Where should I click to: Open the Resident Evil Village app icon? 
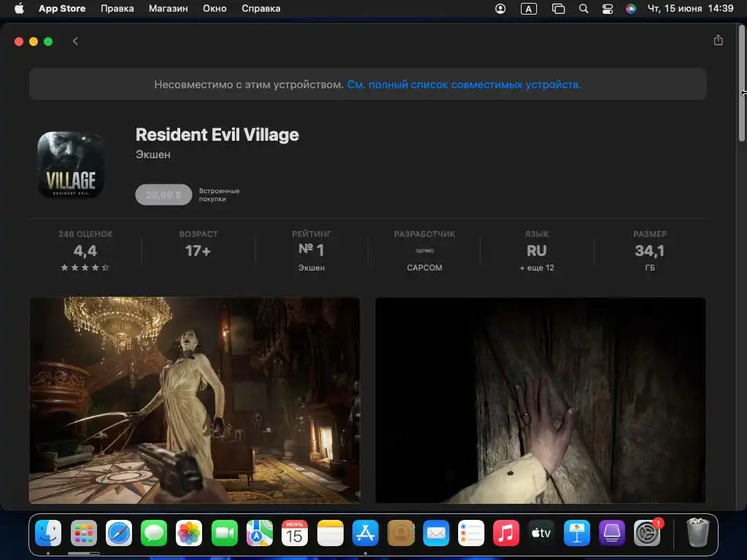click(x=71, y=164)
